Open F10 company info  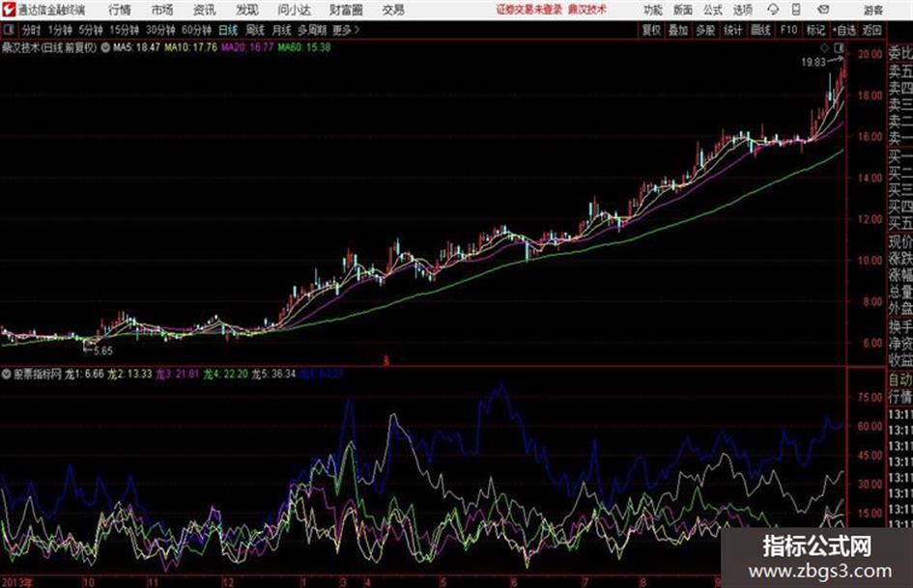pos(788,30)
